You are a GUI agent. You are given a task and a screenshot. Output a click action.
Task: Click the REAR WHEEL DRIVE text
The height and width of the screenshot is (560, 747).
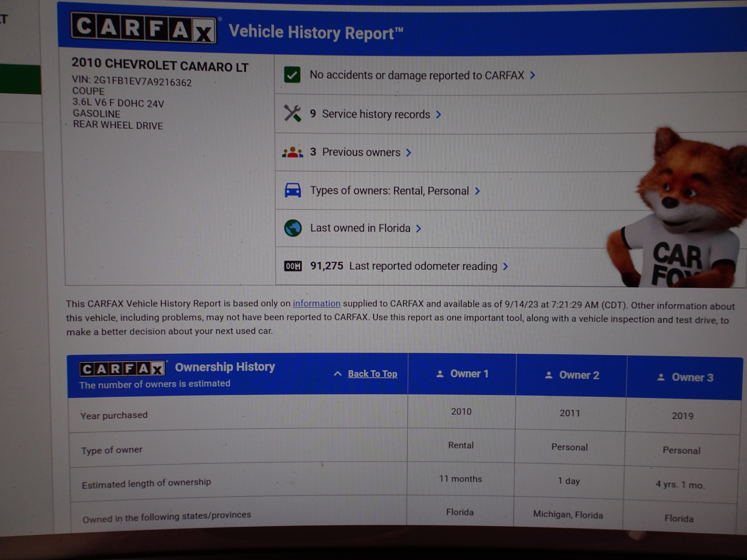pos(118,125)
